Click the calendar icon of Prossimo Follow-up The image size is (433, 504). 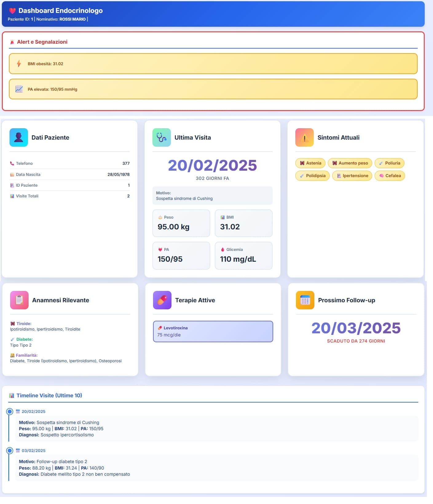[x=305, y=300]
